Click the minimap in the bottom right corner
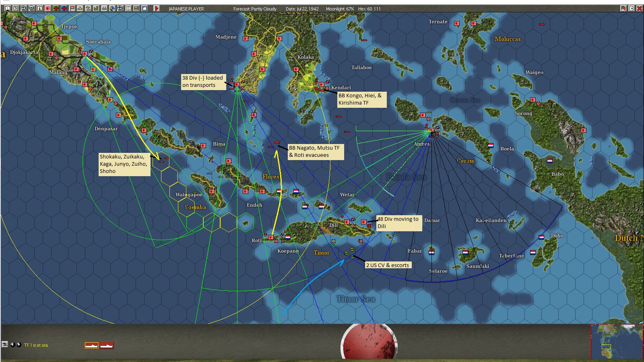The width and height of the screenshot is (644, 362). coord(617,341)
